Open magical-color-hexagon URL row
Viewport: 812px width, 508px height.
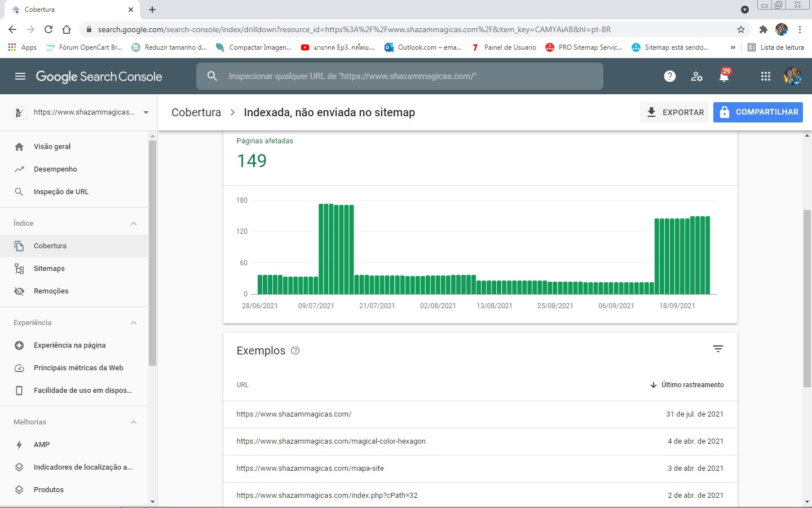pos(480,441)
